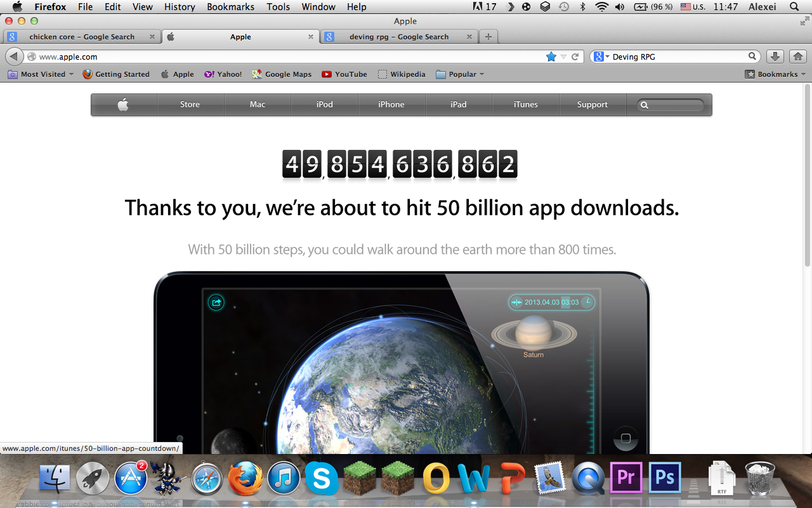Launch Photoshop from the Dock
Viewport: 812px width, 508px height.
[x=664, y=478]
